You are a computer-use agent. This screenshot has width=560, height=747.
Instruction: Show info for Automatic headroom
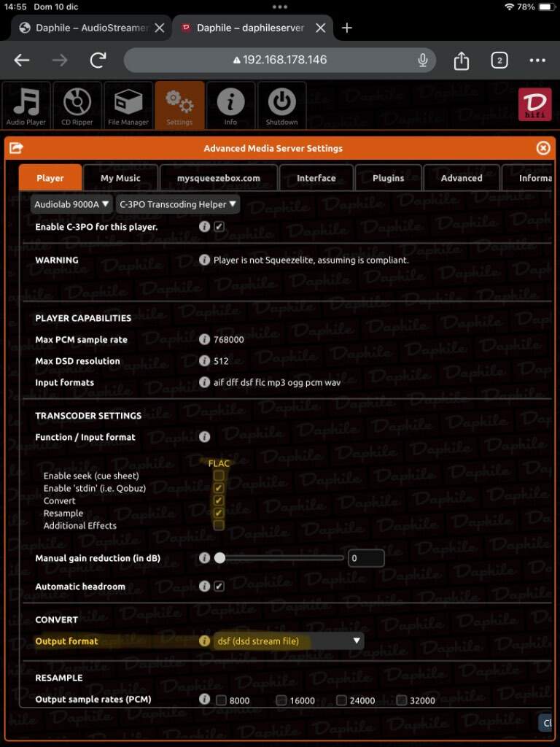pyautogui.click(x=204, y=587)
